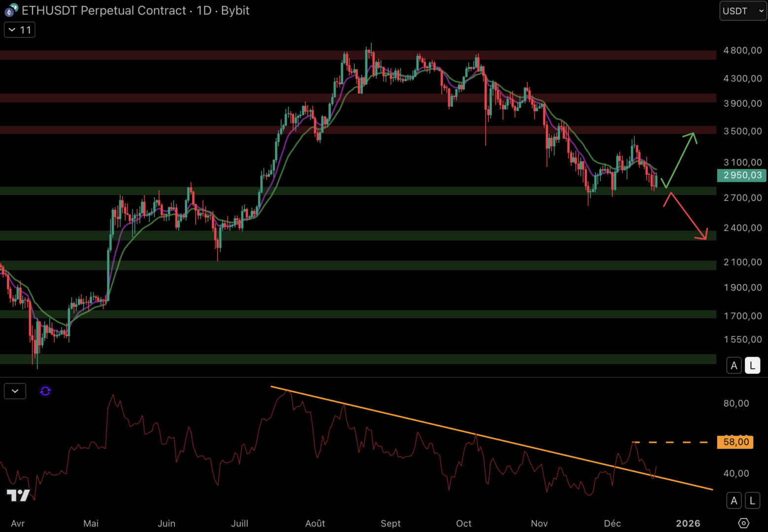The height and width of the screenshot is (532, 768).
Task: Click the ETHUSDT Perpetual Contract title
Action: click(x=104, y=10)
